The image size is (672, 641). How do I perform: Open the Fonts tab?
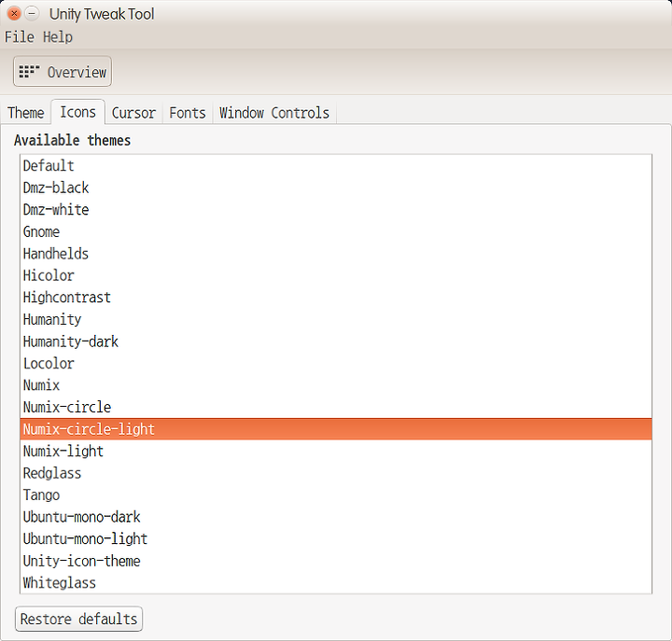188,113
